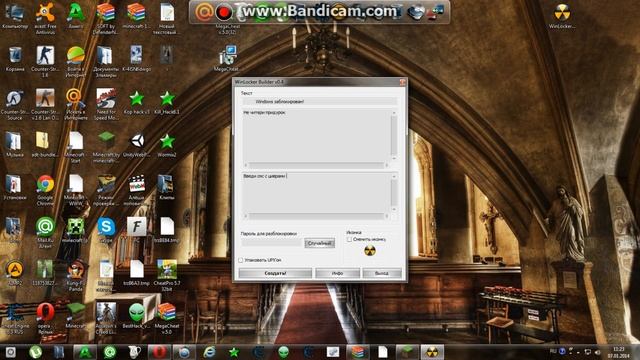Image resolution: width=640 pixels, height=360 pixels.
Task: Select the Opera desktop shortcut
Action: [45, 319]
